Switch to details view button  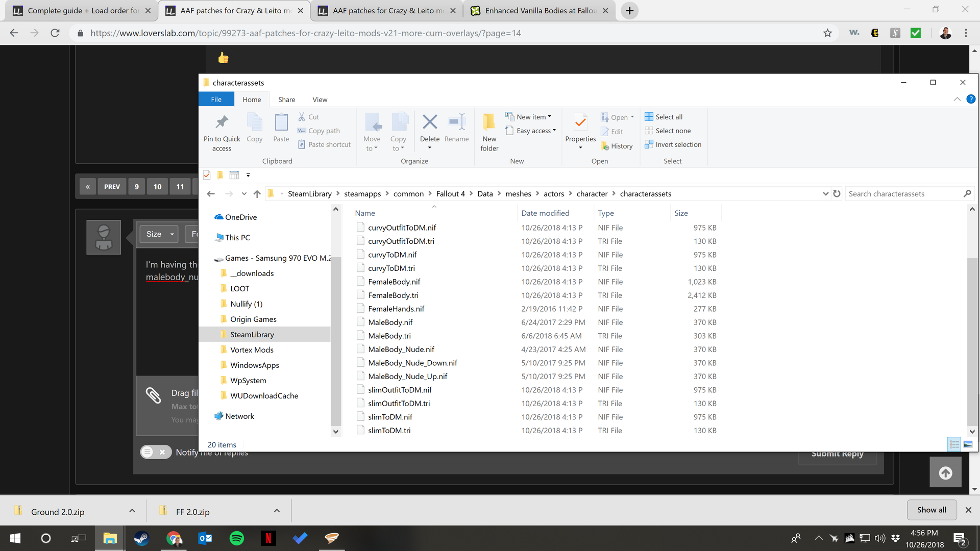(x=954, y=444)
